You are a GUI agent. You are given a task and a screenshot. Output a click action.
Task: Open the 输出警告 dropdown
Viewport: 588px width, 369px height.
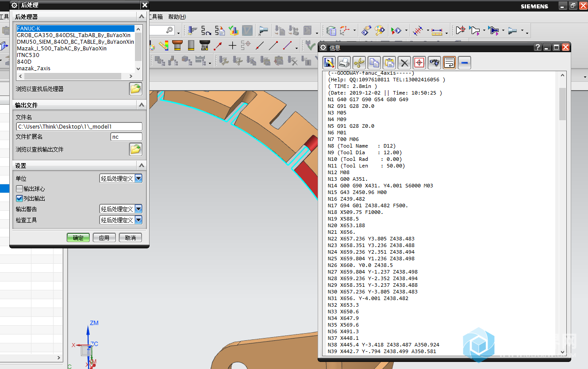[x=138, y=209]
